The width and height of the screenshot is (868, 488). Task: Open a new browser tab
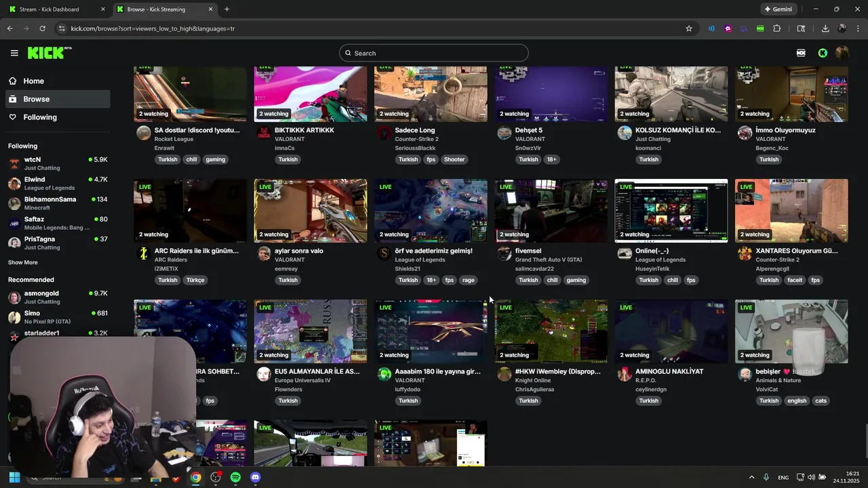[x=226, y=9]
